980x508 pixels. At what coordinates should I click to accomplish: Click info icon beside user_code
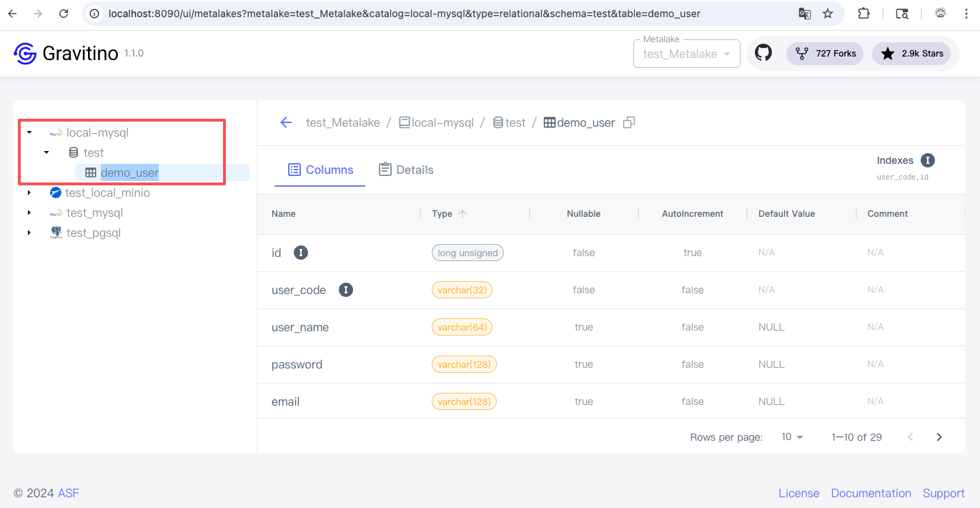[346, 290]
